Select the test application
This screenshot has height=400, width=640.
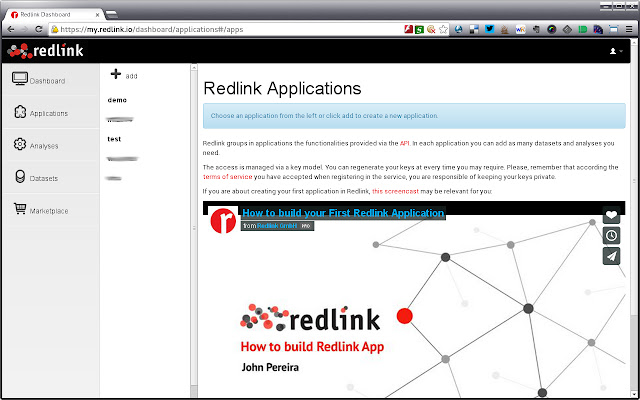click(x=114, y=139)
